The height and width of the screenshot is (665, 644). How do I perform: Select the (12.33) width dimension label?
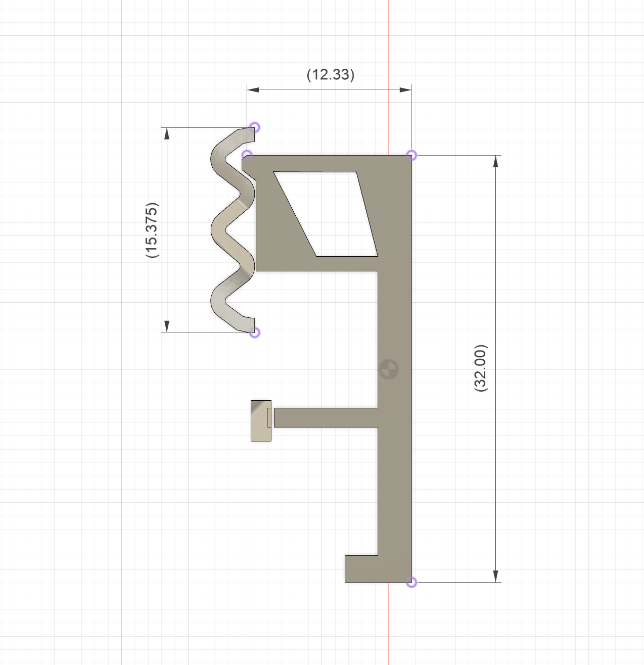(331, 75)
